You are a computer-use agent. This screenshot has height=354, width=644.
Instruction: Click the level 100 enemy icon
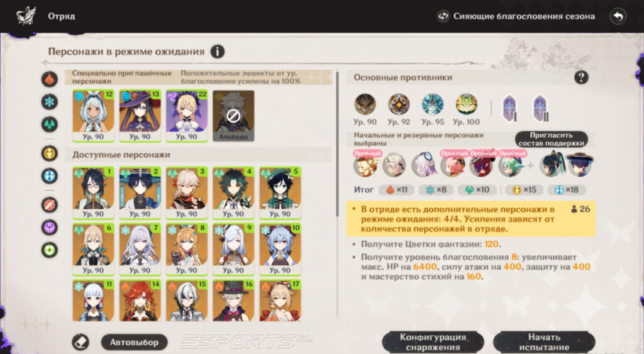click(466, 105)
